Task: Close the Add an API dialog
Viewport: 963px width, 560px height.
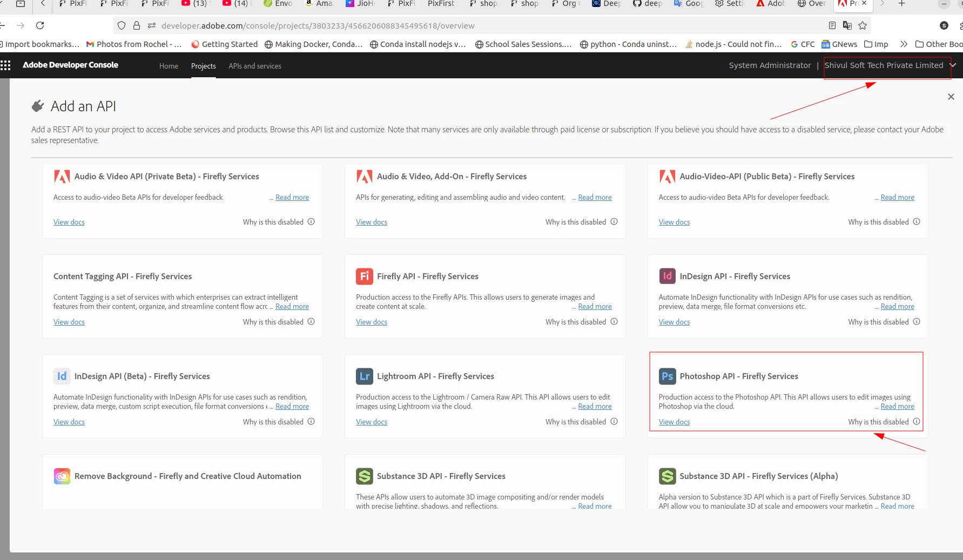Action: pyautogui.click(x=951, y=97)
